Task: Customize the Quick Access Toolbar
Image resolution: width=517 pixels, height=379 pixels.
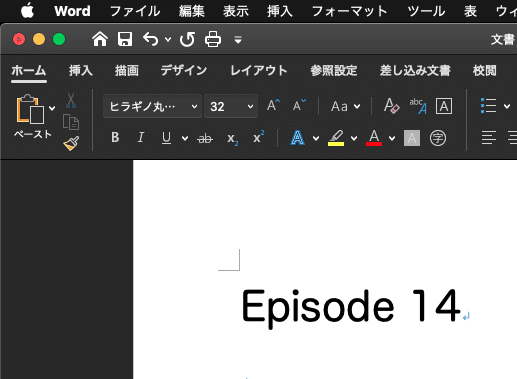Action: point(238,40)
